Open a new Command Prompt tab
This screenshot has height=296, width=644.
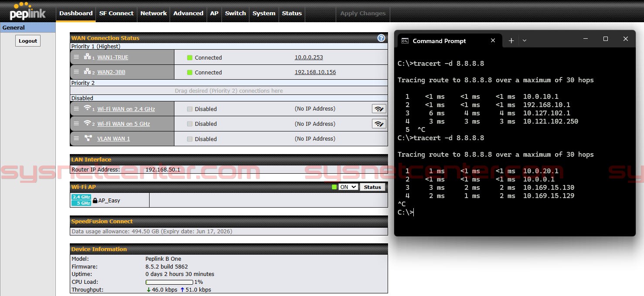(511, 40)
